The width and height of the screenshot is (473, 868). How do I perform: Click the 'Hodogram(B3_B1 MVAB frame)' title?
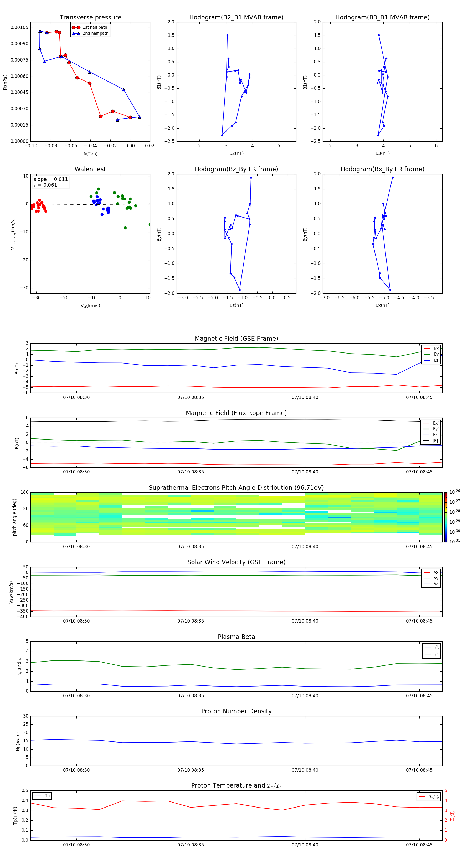click(x=382, y=17)
